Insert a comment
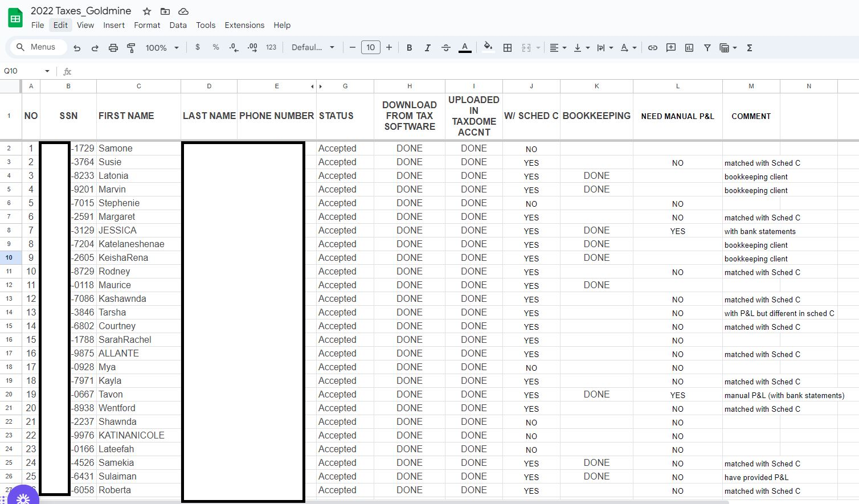The width and height of the screenshot is (859, 504). tap(671, 48)
